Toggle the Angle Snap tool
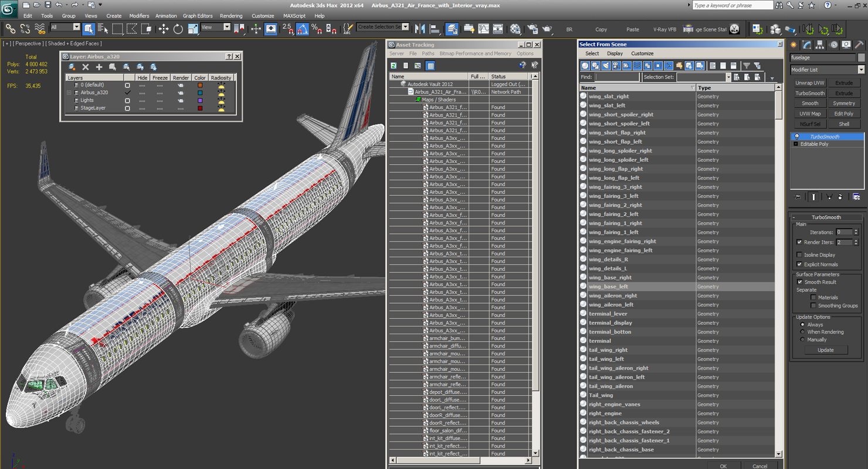This screenshot has height=469, width=868. pyautogui.click(x=302, y=28)
